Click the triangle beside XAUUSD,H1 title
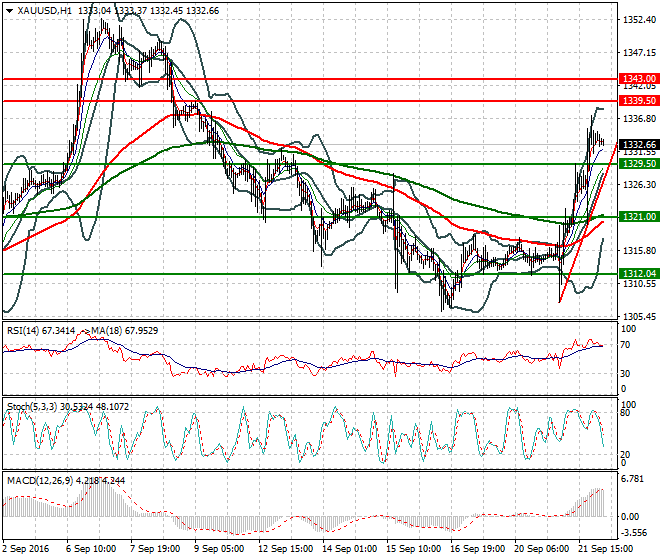The width and height of the screenshot is (660, 560). [x=10, y=11]
